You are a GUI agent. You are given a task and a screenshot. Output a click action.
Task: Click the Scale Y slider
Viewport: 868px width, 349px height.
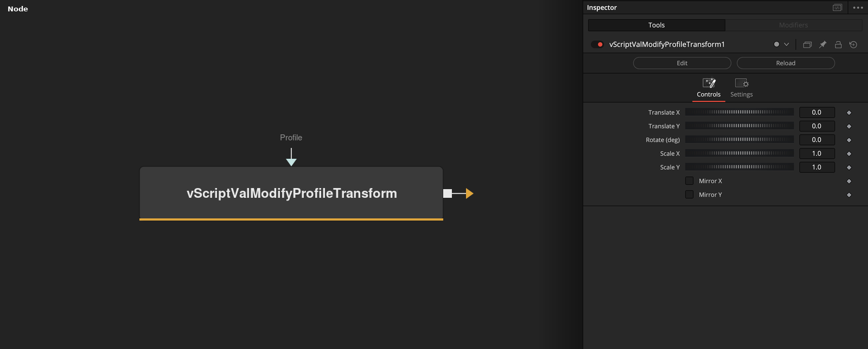tap(739, 167)
